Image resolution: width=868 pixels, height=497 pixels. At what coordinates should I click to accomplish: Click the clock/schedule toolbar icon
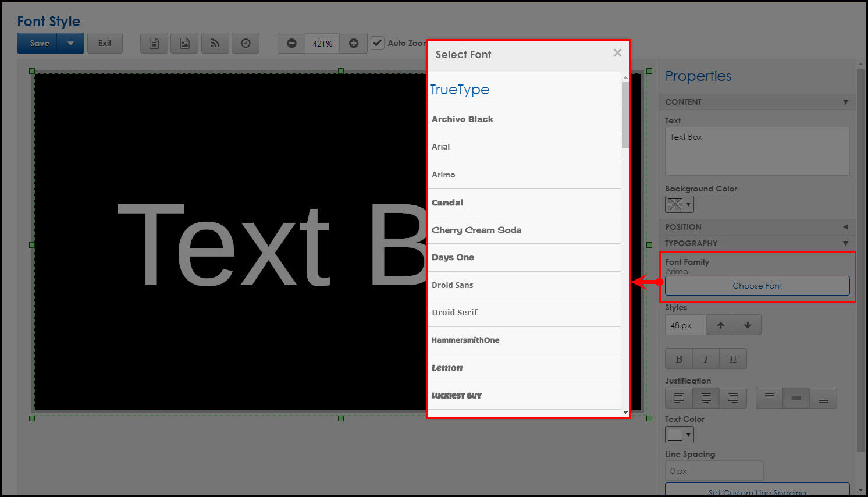click(x=246, y=42)
